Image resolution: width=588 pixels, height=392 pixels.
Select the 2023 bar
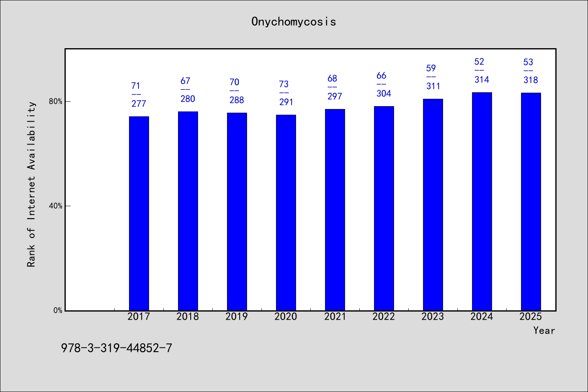433,205
